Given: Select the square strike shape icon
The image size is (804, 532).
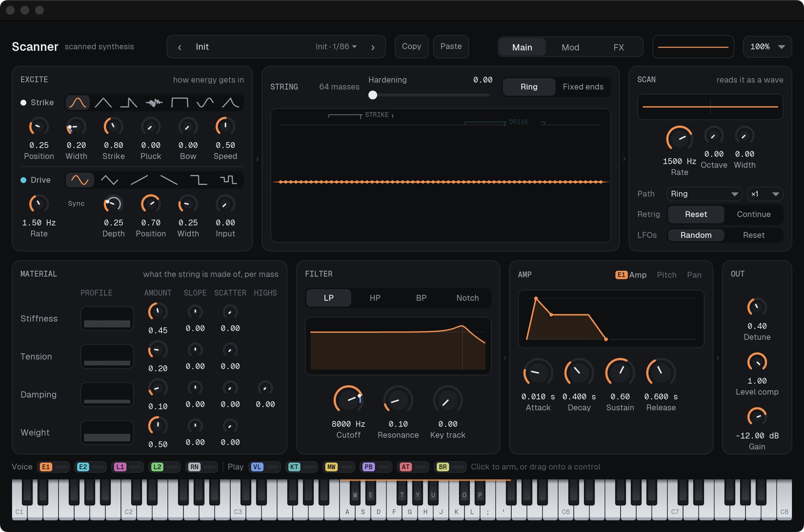Looking at the screenshot, I should pyautogui.click(x=180, y=103).
